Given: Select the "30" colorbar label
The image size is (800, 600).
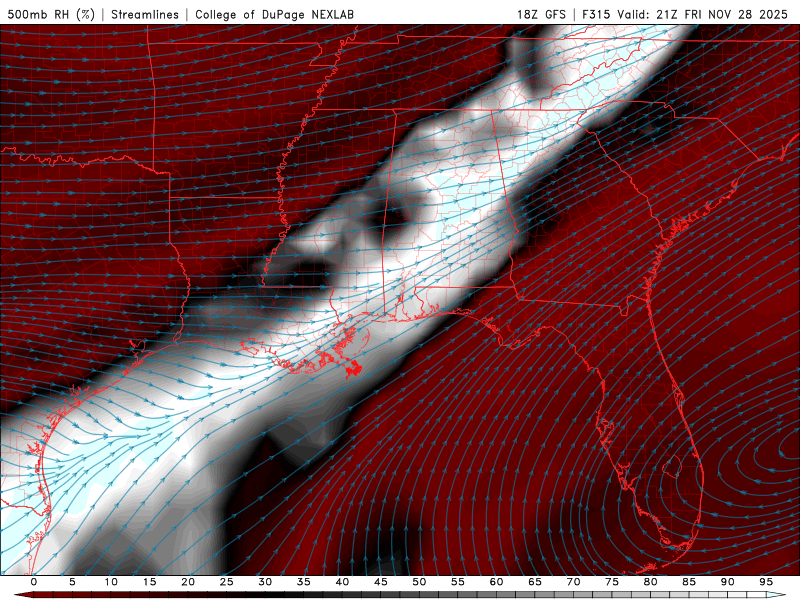Looking at the screenshot, I should tap(265, 582).
